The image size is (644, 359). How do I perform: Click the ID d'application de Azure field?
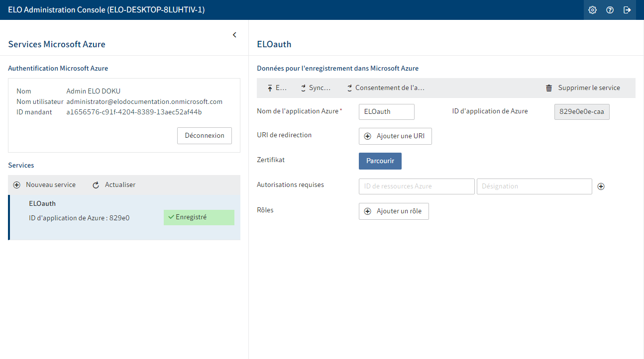(582, 112)
